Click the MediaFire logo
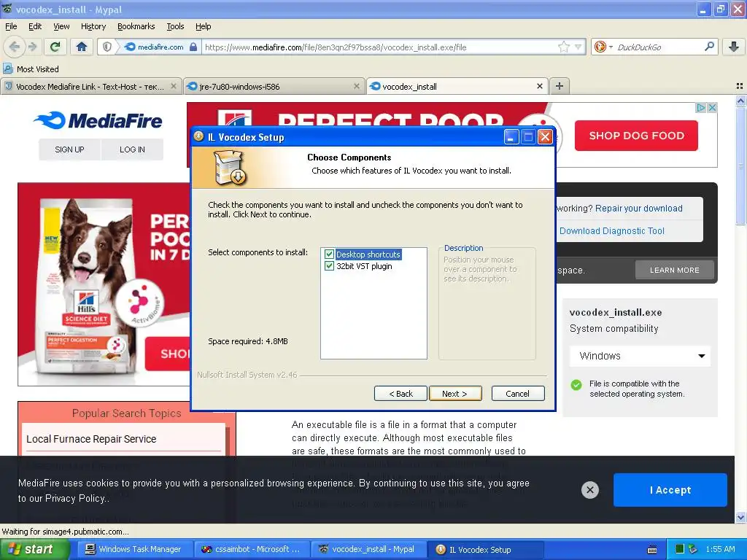The height and width of the screenshot is (560, 747). pyautogui.click(x=98, y=120)
